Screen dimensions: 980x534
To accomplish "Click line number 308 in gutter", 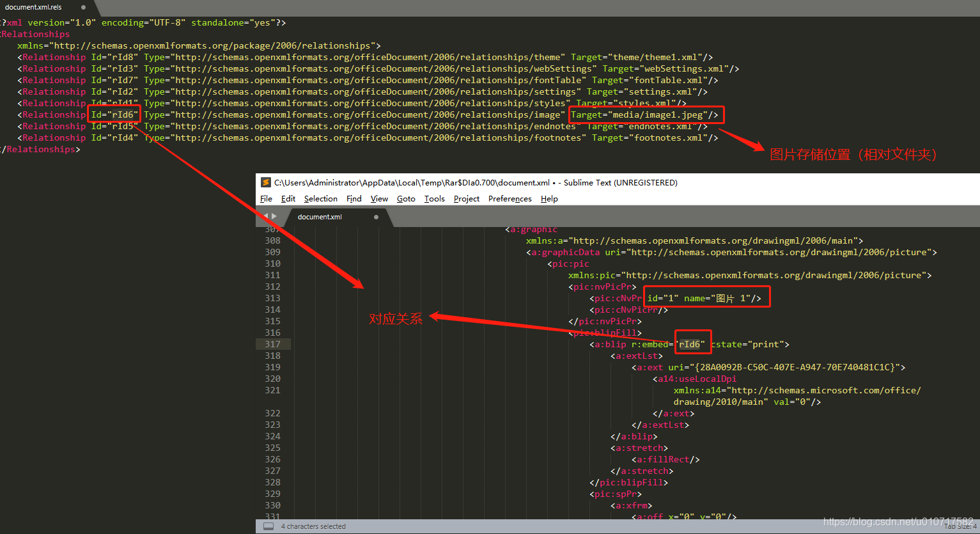I will tap(272, 240).
